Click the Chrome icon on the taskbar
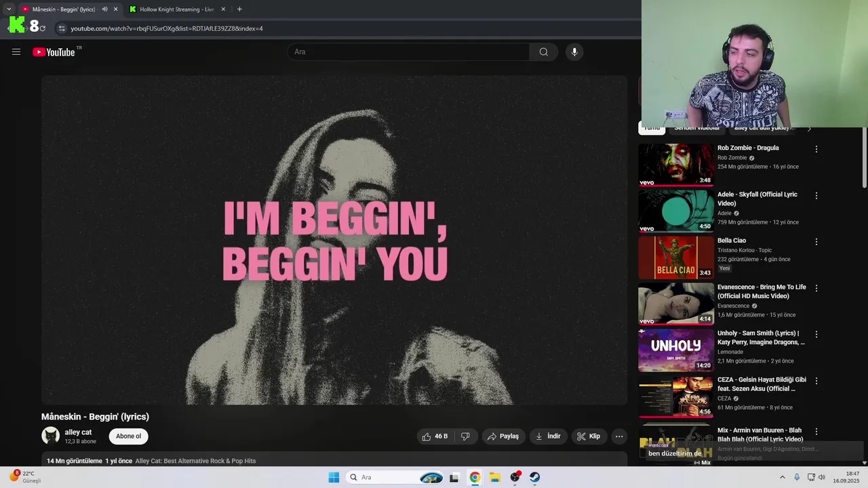The height and width of the screenshot is (488, 868). point(475,477)
